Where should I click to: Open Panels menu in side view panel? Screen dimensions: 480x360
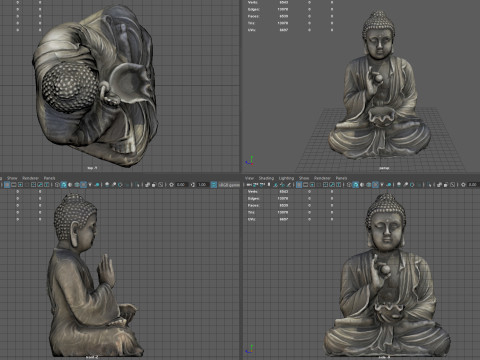pyautogui.click(x=49, y=178)
